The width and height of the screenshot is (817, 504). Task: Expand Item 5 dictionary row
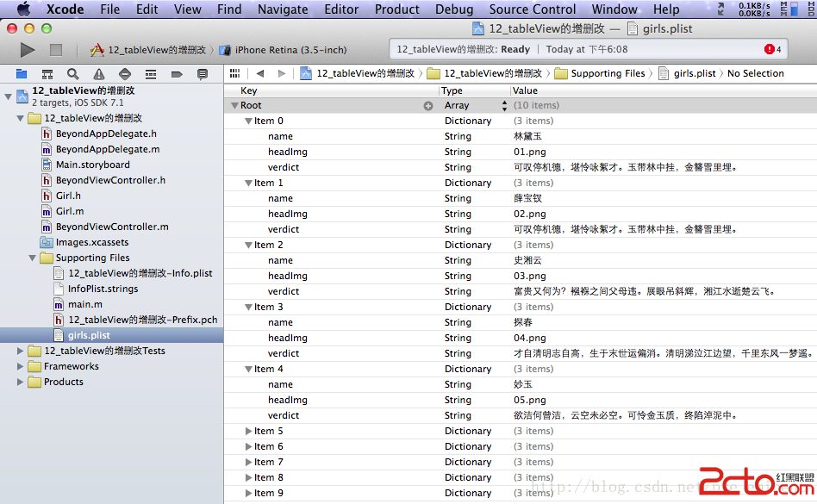point(248,432)
